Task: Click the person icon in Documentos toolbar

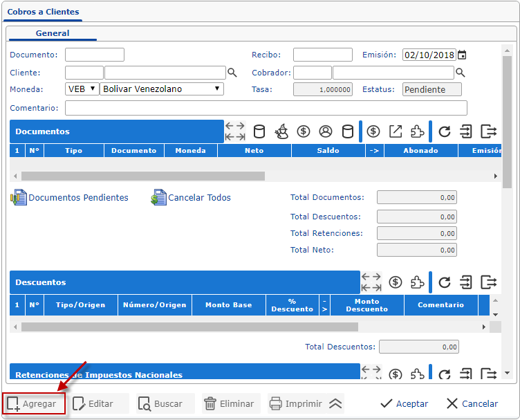Action: pos(326,131)
